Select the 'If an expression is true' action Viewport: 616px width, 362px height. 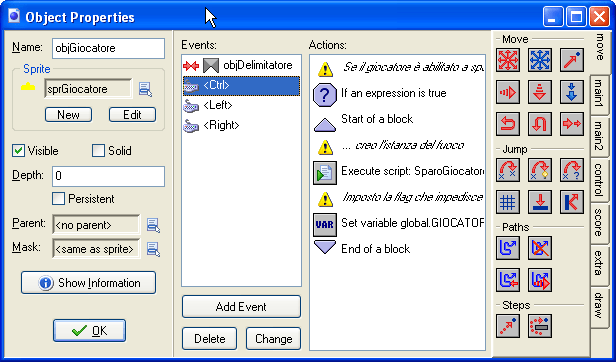tap(398, 94)
